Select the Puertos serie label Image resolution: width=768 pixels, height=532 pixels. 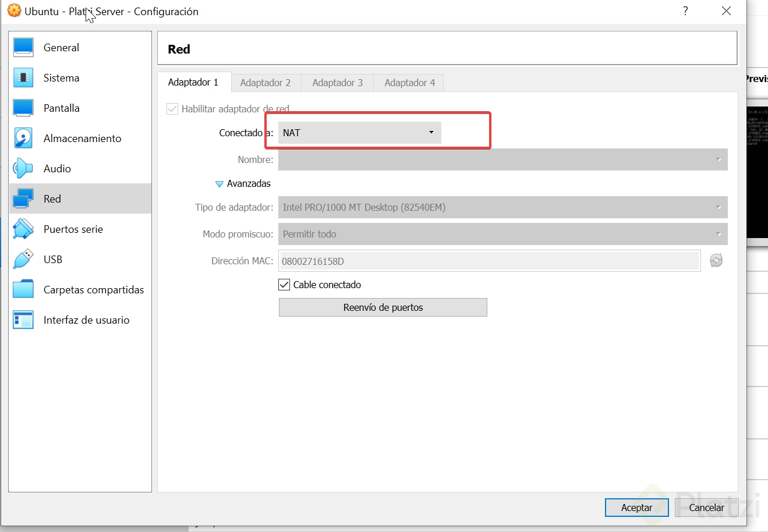coord(73,229)
